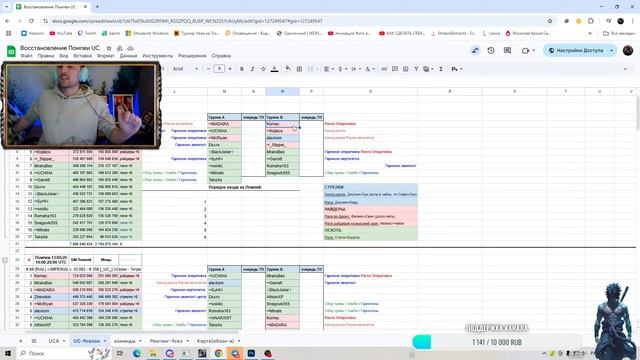The image size is (640, 360).
Task: Open the all sheets list icon
Action: coord(34,341)
